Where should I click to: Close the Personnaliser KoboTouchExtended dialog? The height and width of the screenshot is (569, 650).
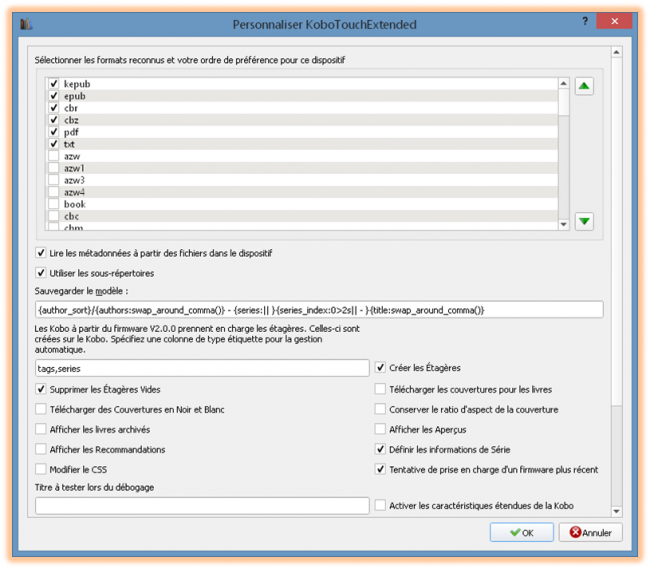614,21
